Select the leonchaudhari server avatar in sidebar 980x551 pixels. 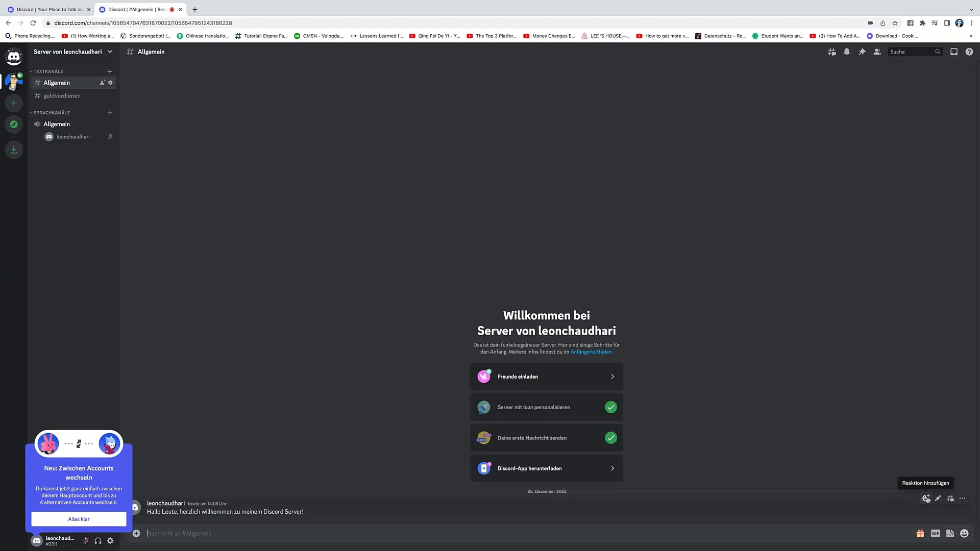[14, 81]
